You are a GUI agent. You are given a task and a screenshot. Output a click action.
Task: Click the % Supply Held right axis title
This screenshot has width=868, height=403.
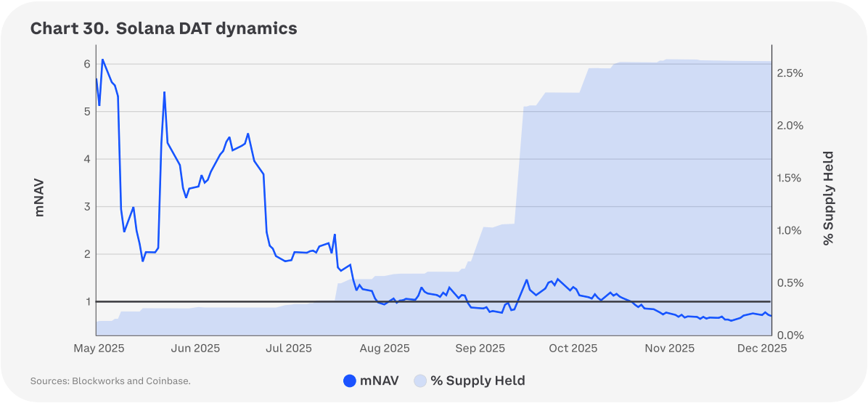828,198
